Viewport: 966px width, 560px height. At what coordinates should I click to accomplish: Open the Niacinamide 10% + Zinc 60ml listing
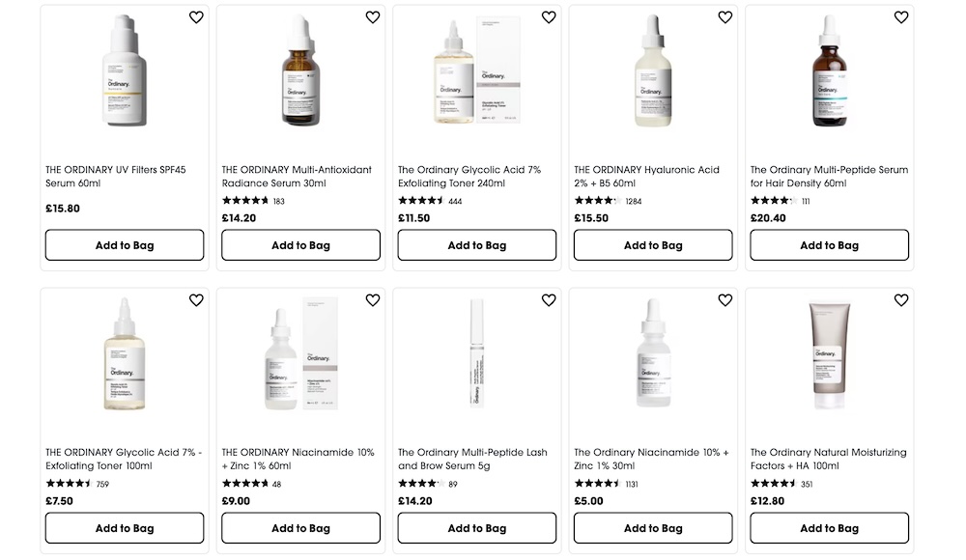(296, 458)
